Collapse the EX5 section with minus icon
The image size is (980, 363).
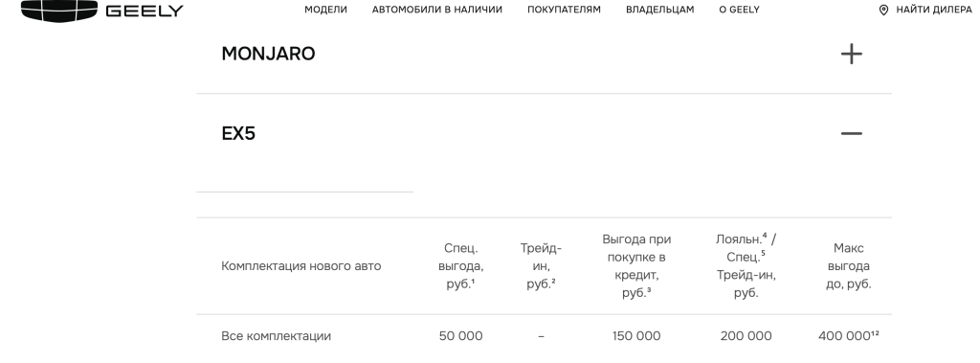tap(851, 133)
